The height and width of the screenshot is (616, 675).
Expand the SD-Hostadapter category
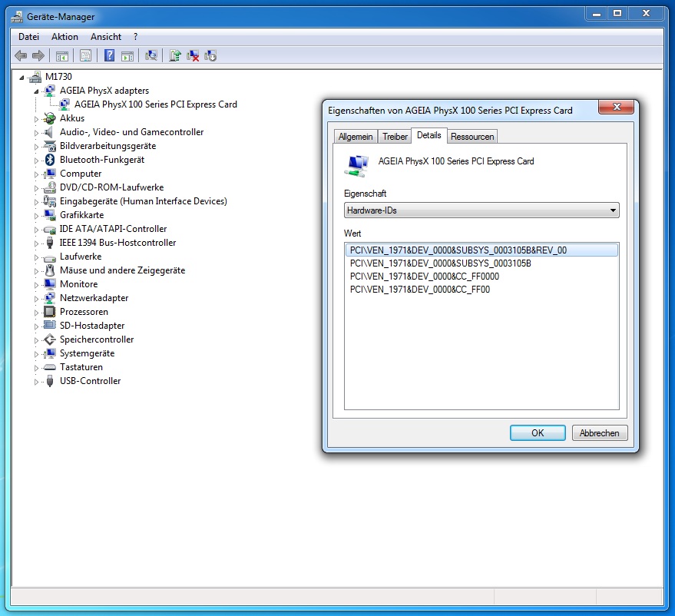pos(36,326)
